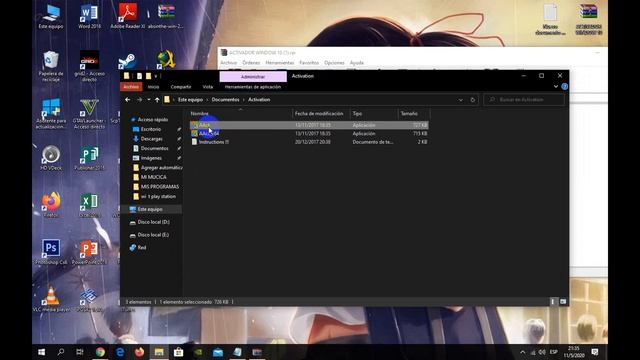Expand the ribbon with the chevron
This screenshot has width=640, height=360.
point(556,87)
